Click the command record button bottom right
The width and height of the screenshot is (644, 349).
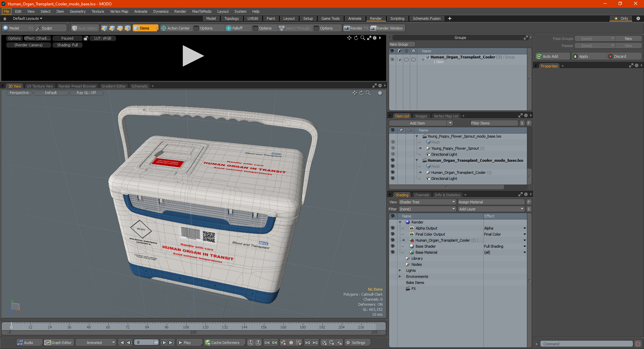click(x=638, y=344)
